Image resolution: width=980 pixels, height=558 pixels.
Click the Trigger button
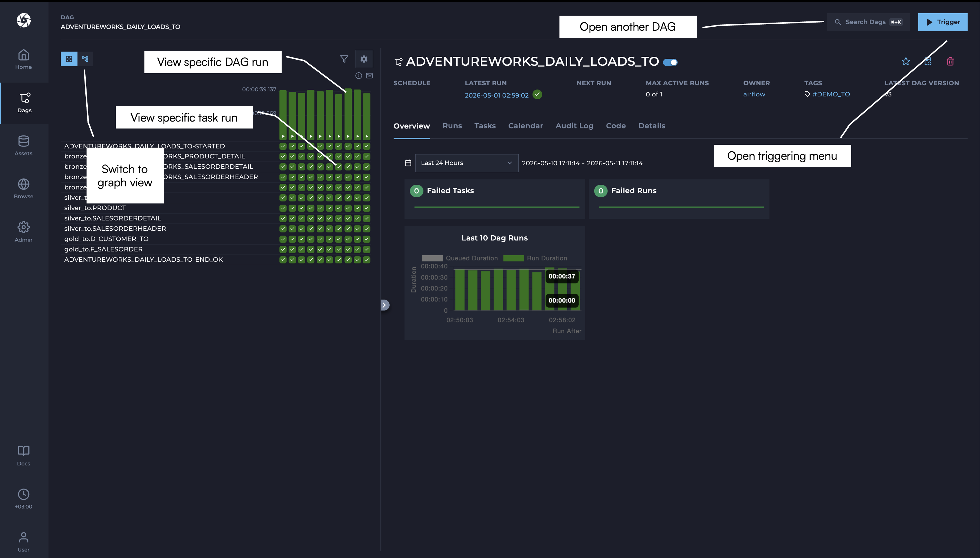coord(942,22)
